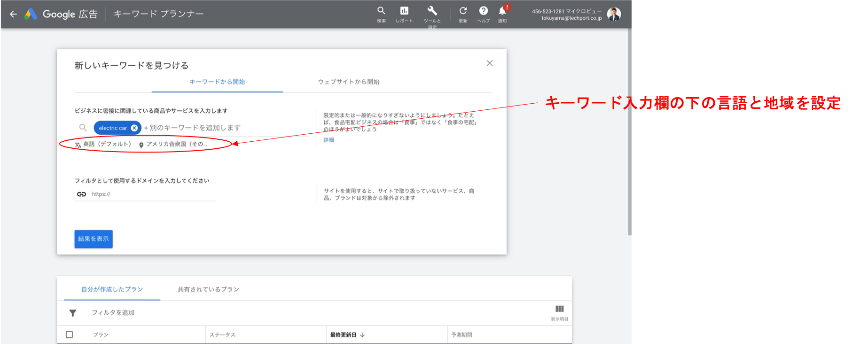
Task: Open the 共有されているプラン tab
Action: tap(208, 289)
